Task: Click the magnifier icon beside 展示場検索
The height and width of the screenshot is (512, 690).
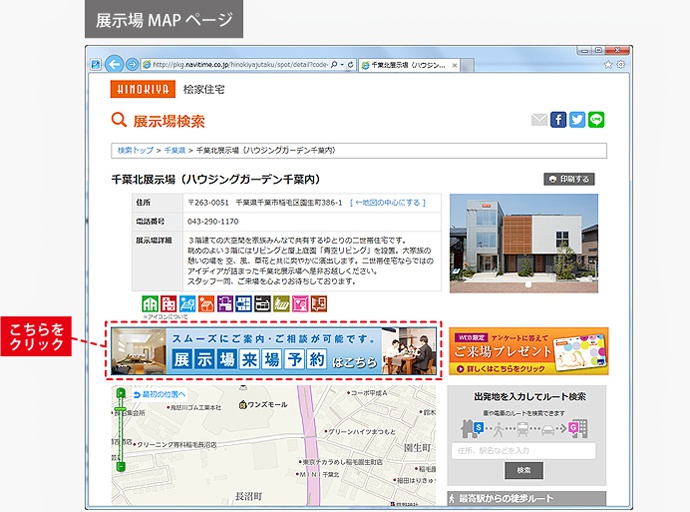Action: tap(119, 121)
